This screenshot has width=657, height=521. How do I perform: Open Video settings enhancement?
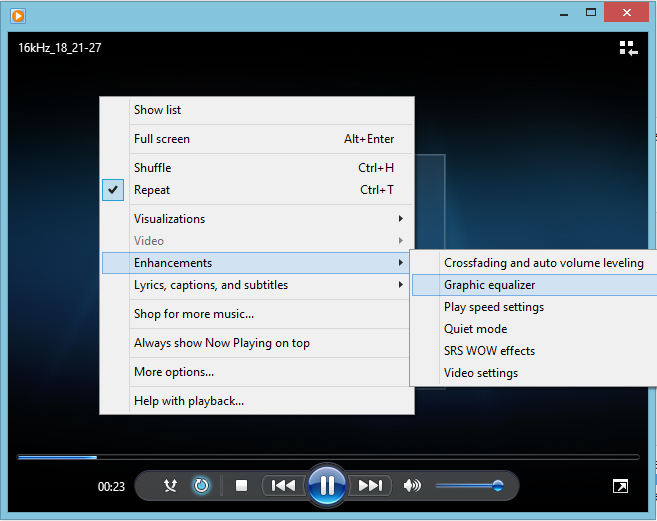point(534,373)
